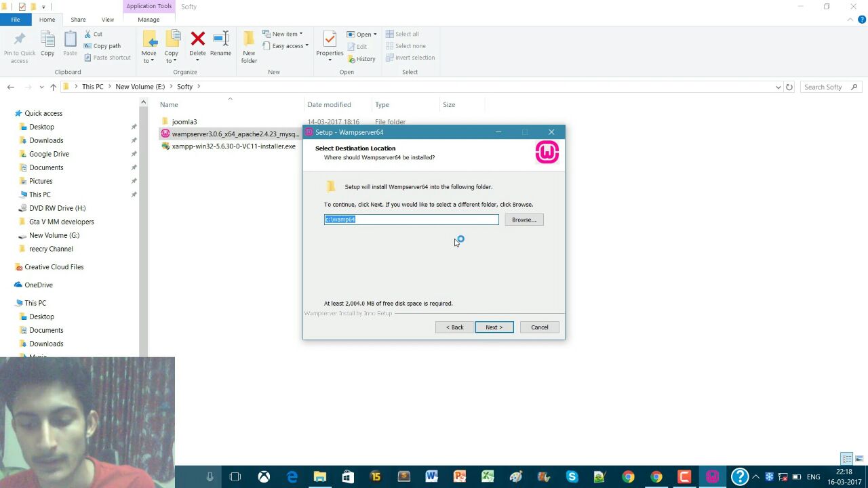The image size is (868, 488).
Task: Click History in the Open group
Action: coord(361,59)
